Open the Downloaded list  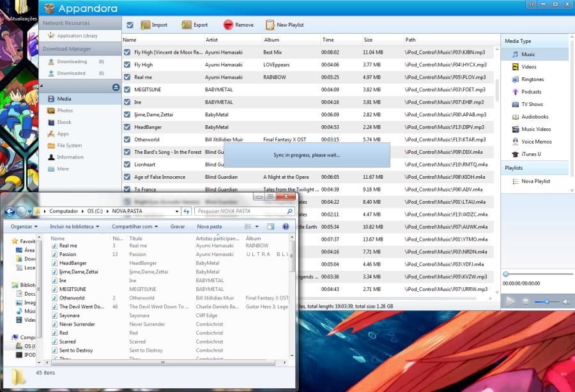[71, 73]
